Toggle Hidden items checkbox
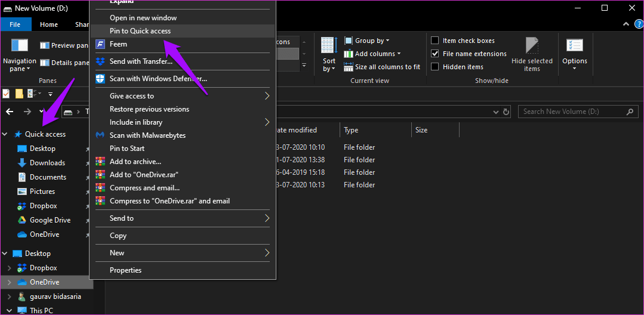 pyautogui.click(x=435, y=67)
